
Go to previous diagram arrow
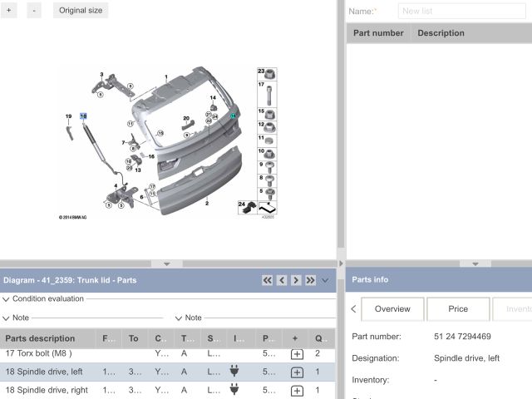click(282, 280)
